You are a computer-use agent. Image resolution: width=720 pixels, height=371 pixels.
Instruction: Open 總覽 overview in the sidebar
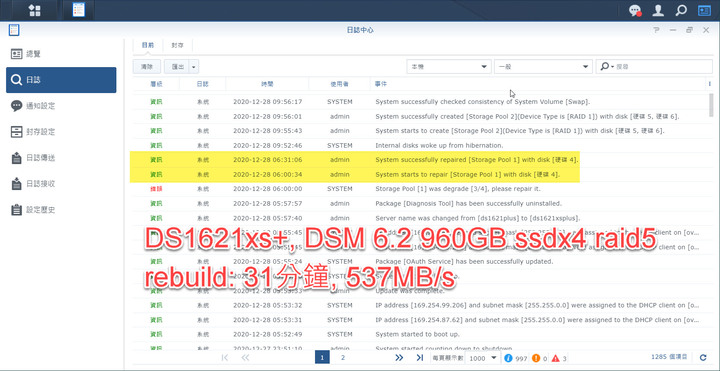tap(61, 54)
